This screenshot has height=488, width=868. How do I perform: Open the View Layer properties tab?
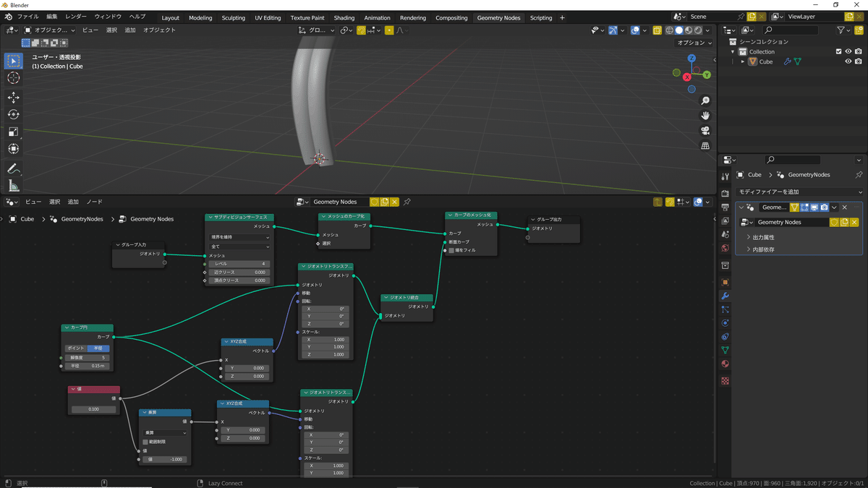point(726,221)
